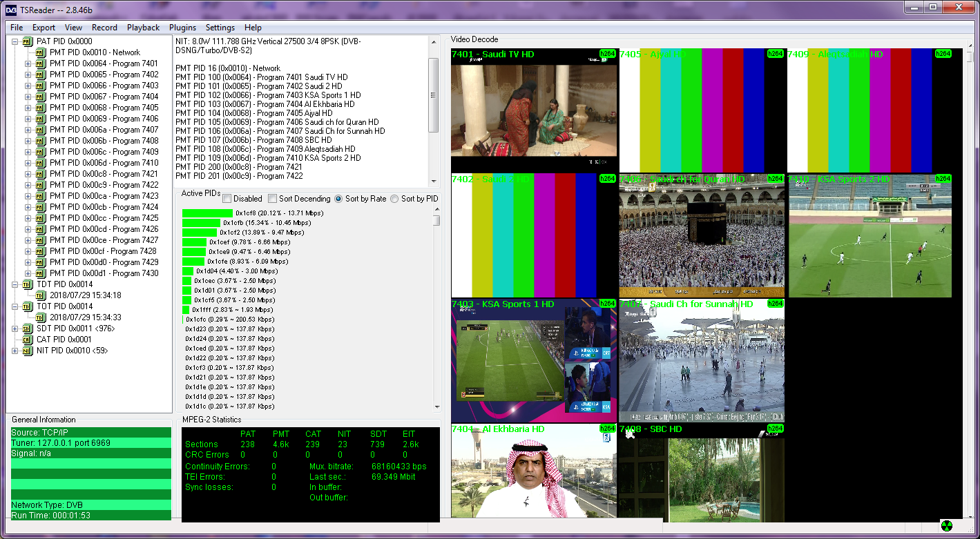Check the Sort Decending checkbox

(x=272, y=199)
